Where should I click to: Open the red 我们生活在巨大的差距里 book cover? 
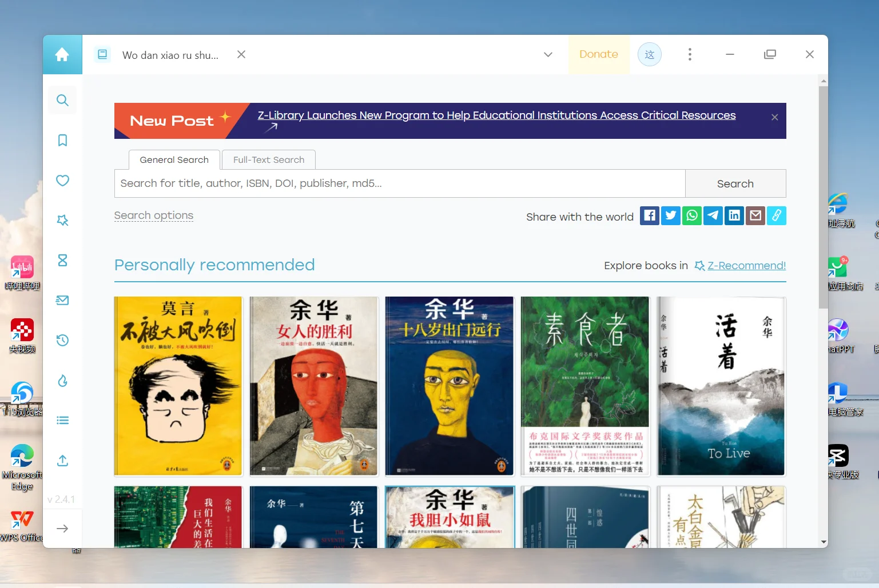178,517
